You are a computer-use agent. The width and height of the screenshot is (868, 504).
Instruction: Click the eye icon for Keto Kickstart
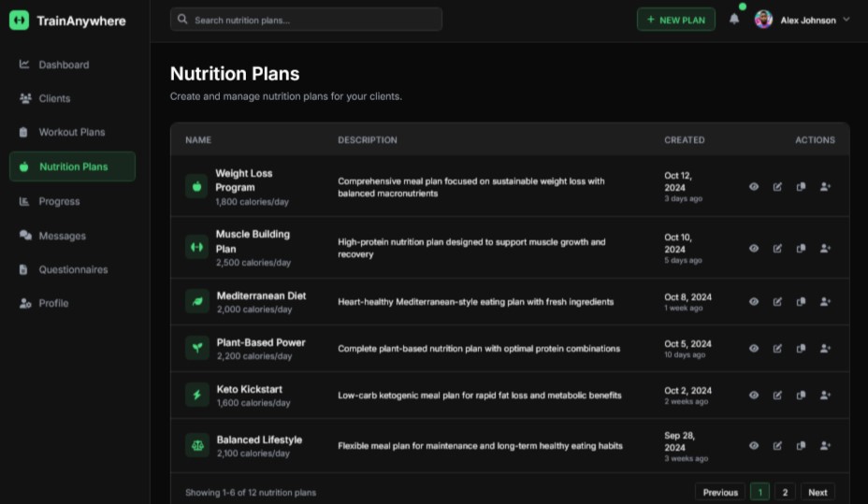tap(754, 396)
